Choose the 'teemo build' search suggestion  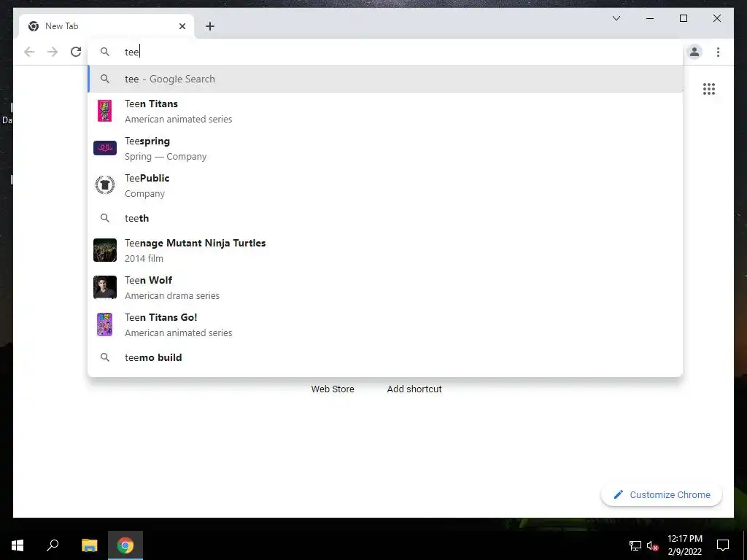click(385, 357)
